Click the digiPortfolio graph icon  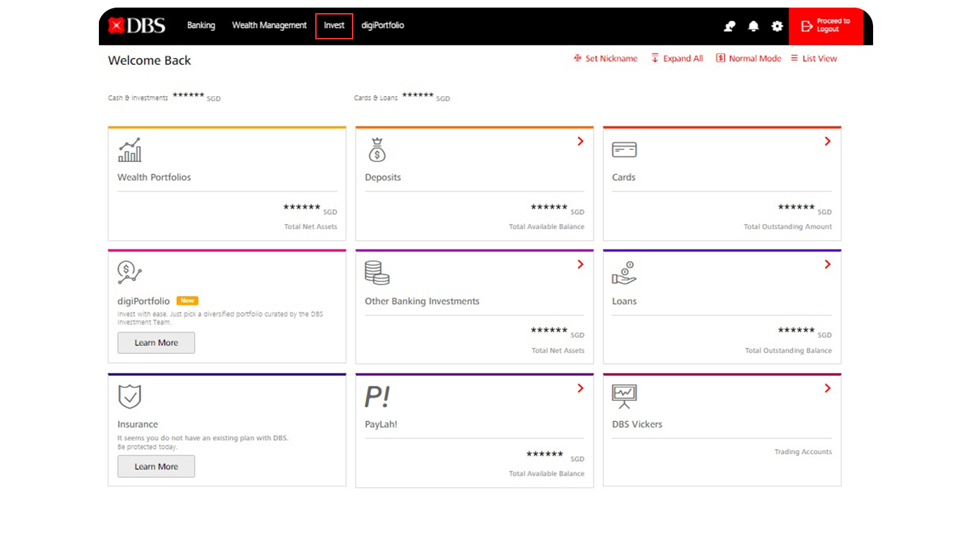click(x=129, y=272)
